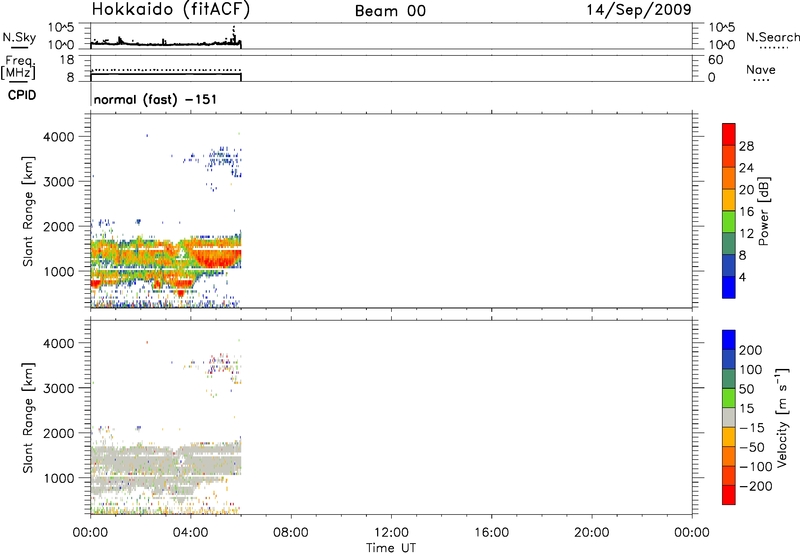Click '20:00' on the time axis
Screen dimensions: 800x554
tap(592, 533)
